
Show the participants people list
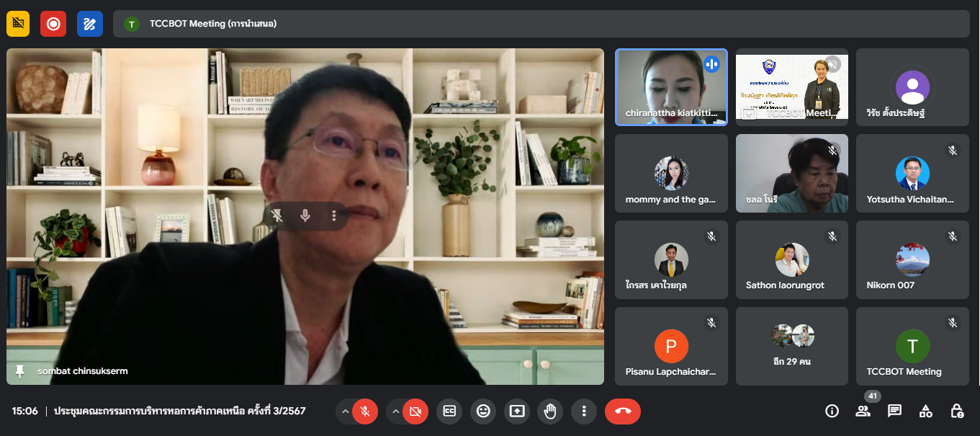coord(863,411)
